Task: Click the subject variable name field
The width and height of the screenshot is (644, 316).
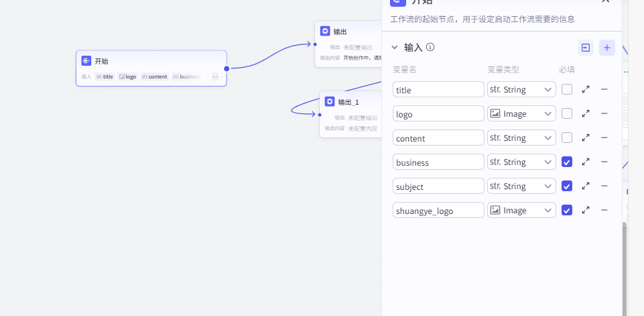Action: click(438, 186)
